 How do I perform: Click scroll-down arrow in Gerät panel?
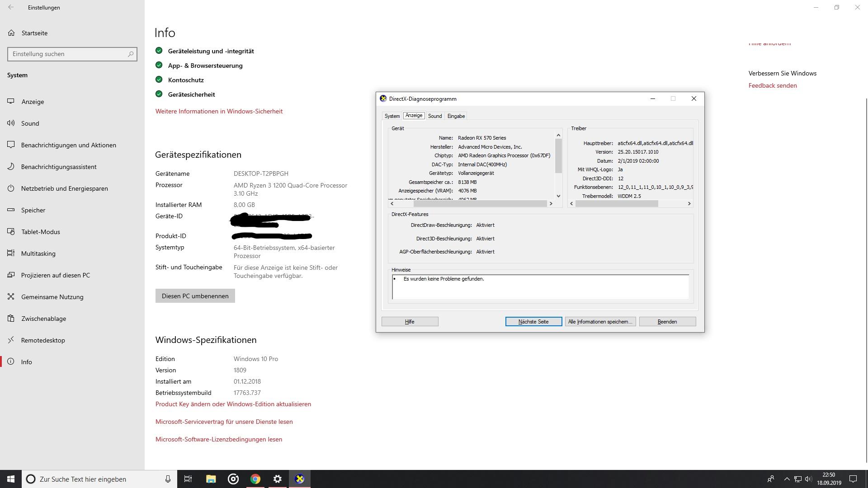tap(558, 196)
